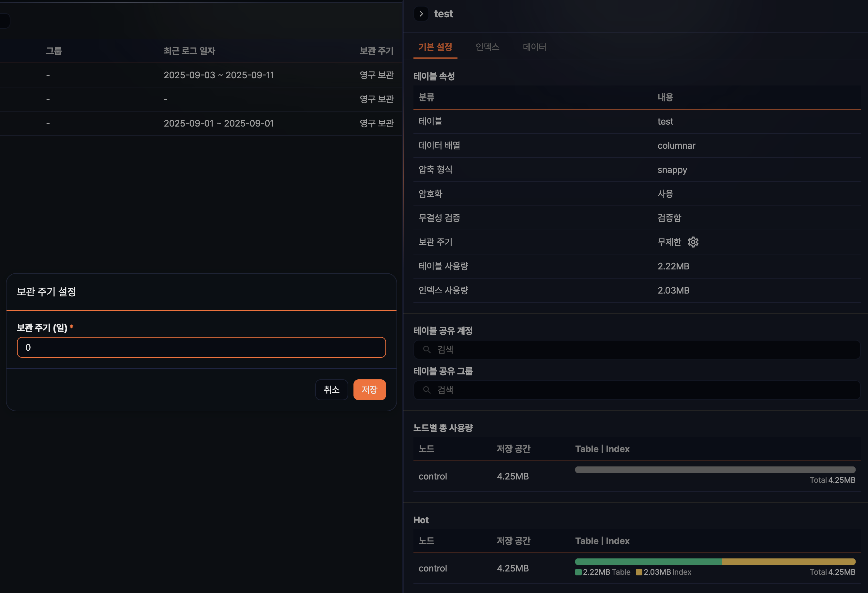
Task: Switch to the 인덱스 tab
Action: pos(487,47)
